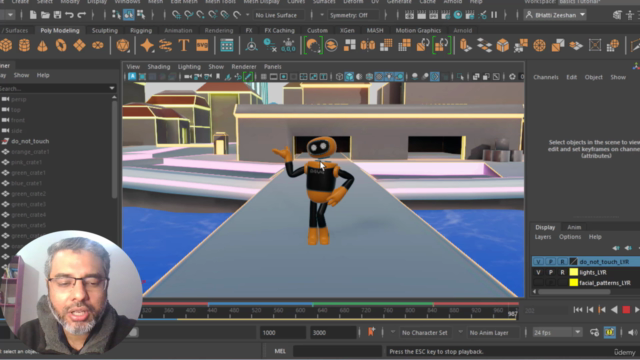The width and height of the screenshot is (640, 360).
Task: Toggle playback P of lights_LYR layer
Action: point(551,272)
